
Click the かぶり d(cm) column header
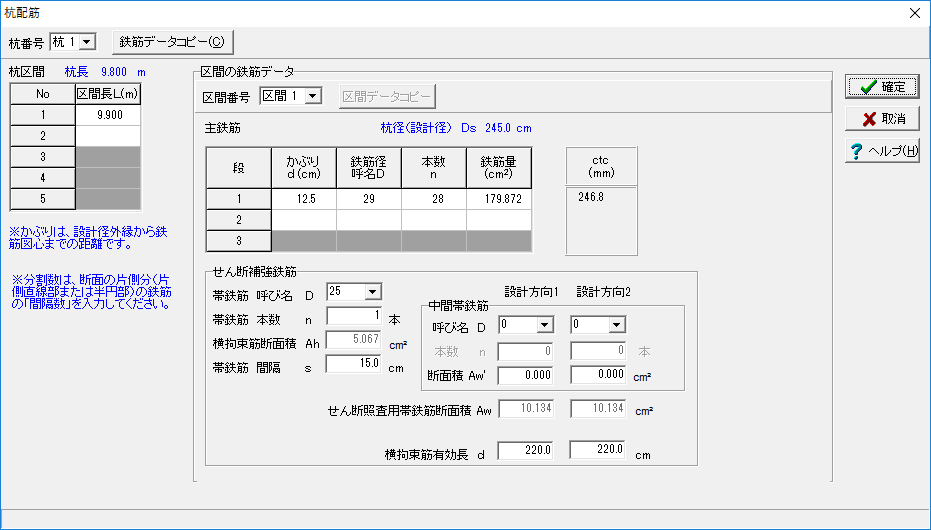pos(304,168)
